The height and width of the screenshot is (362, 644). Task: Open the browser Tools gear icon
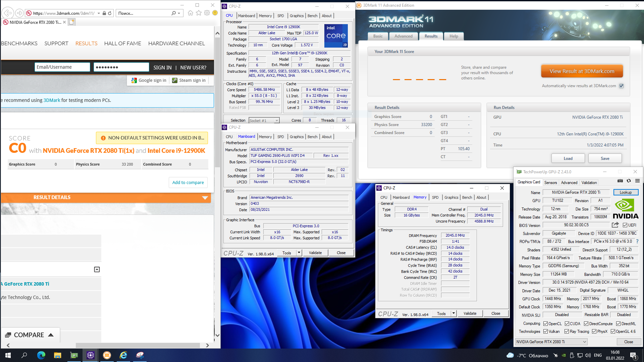tap(207, 13)
